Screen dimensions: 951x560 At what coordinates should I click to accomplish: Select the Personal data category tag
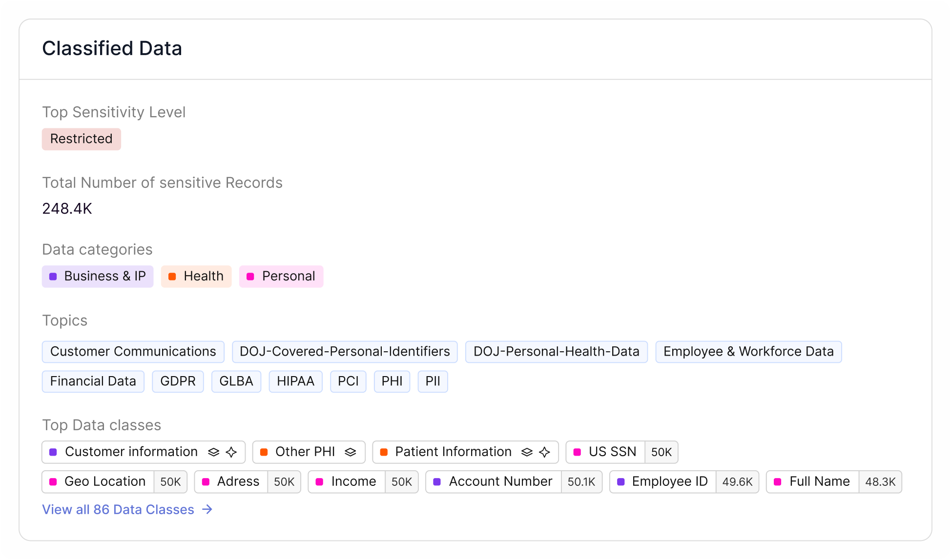pos(281,277)
